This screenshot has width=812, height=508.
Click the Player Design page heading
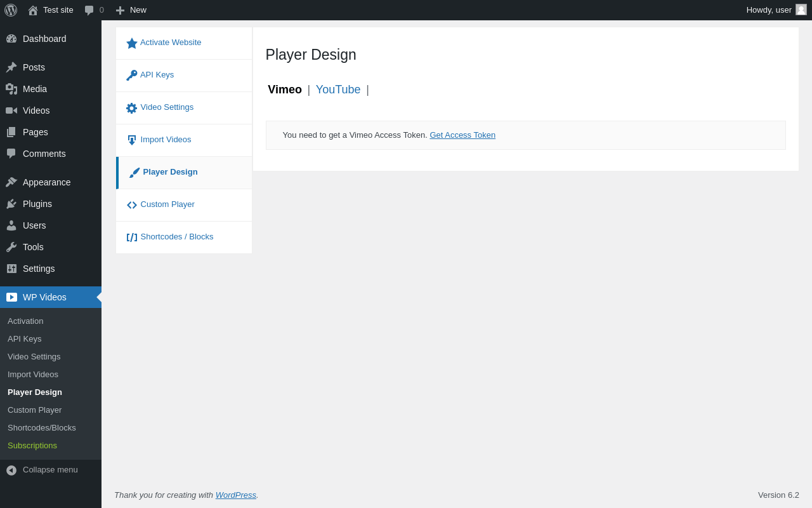[x=311, y=55]
